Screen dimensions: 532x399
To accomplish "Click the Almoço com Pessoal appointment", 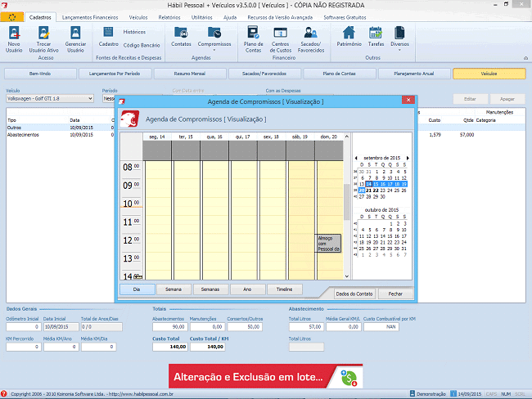I will 328,244.
